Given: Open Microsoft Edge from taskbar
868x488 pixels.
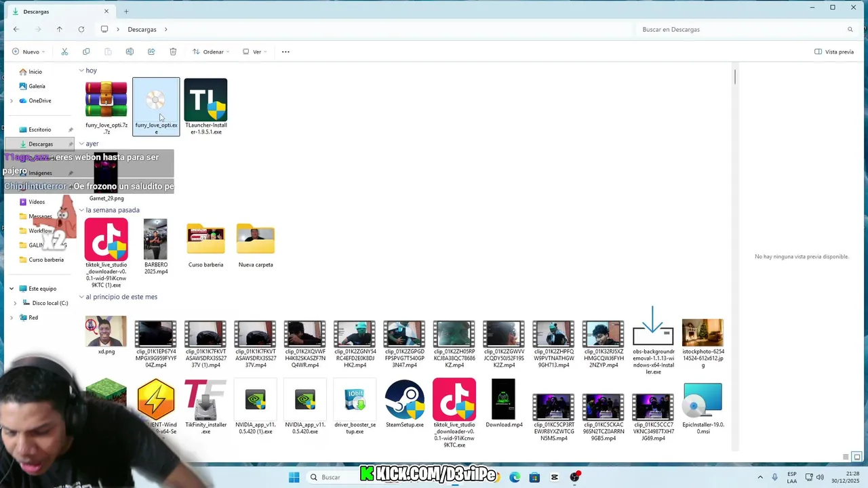Looking at the screenshot, I should 515,477.
